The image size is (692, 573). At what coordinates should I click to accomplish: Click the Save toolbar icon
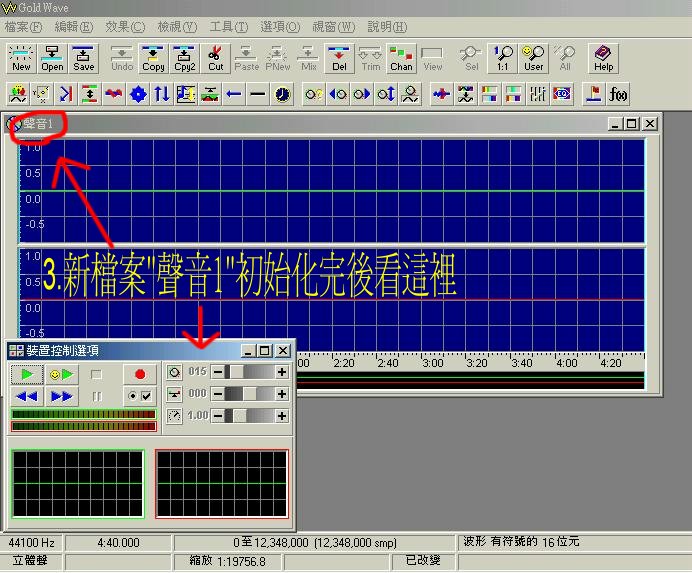[x=84, y=58]
